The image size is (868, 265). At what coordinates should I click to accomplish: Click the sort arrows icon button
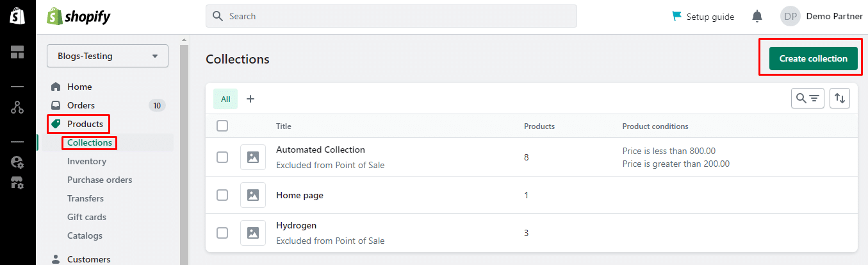(840, 98)
